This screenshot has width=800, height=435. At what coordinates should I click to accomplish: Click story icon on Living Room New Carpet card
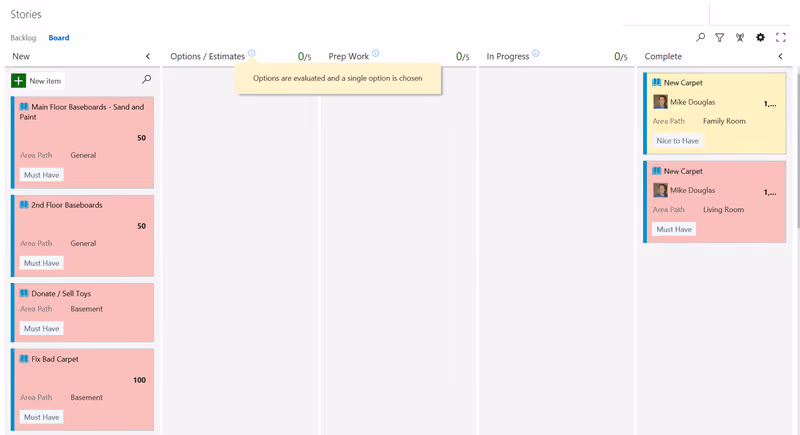[x=657, y=171]
